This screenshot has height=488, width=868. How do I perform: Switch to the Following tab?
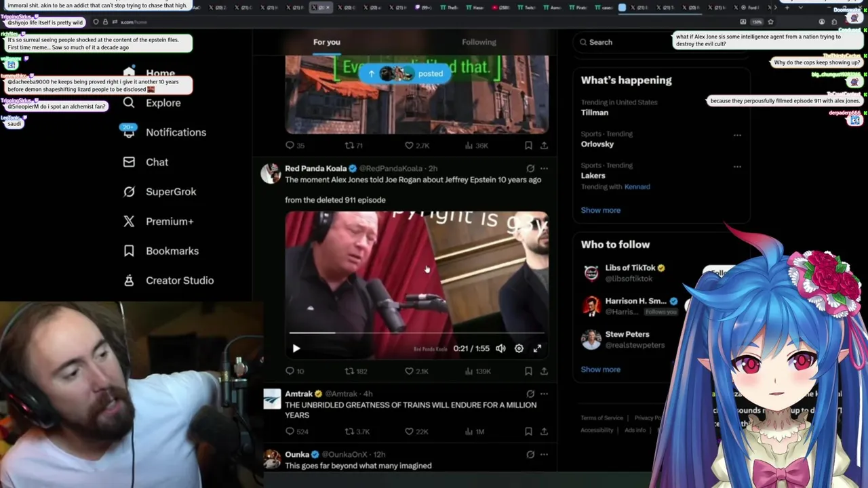click(479, 42)
